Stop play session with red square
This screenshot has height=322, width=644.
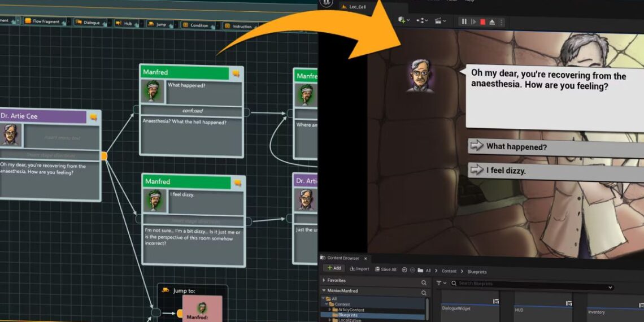point(482,21)
